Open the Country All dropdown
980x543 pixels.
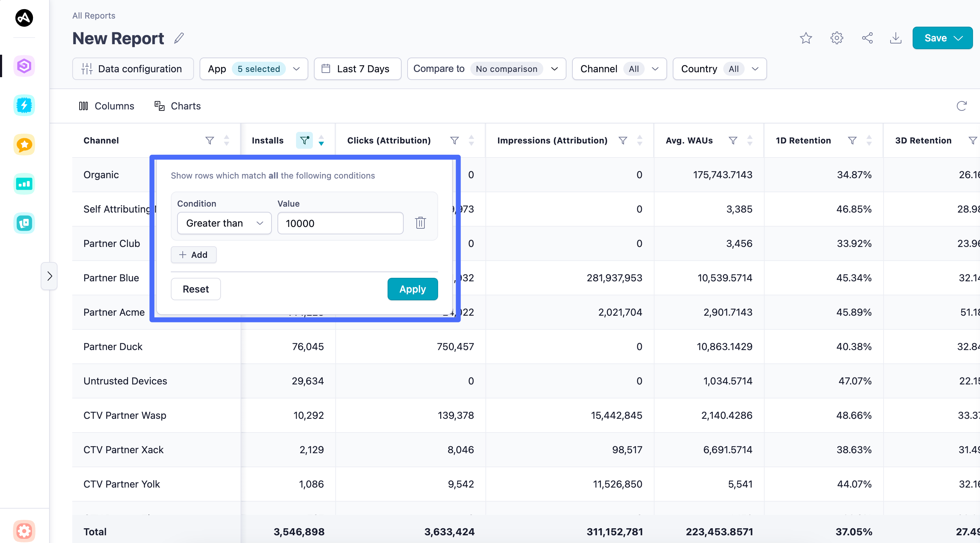(719, 69)
